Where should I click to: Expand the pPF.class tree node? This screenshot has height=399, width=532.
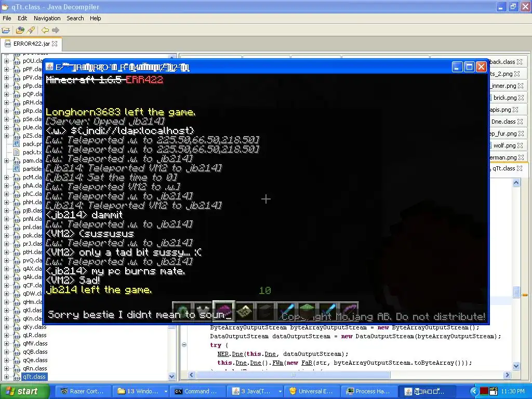[6, 69]
